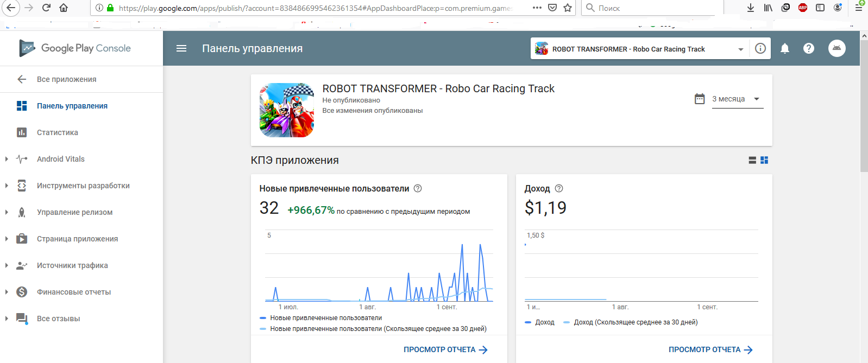Click the Adblock Plus extension icon
Screen dimensions: 868x363
(803, 8)
